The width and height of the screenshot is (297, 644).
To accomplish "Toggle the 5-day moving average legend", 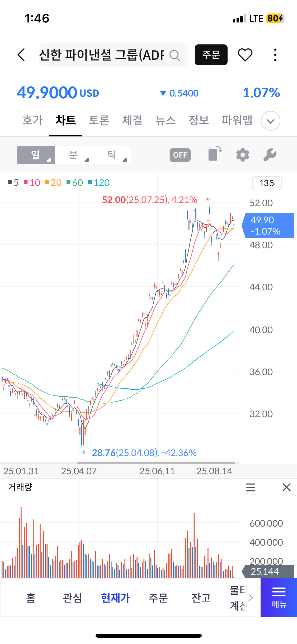I will pos(13,182).
